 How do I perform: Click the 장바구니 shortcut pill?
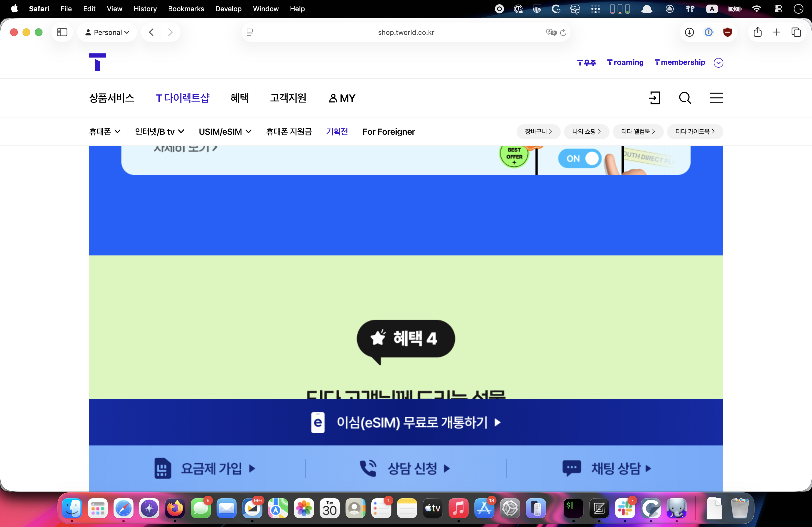click(x=538, y=131)
